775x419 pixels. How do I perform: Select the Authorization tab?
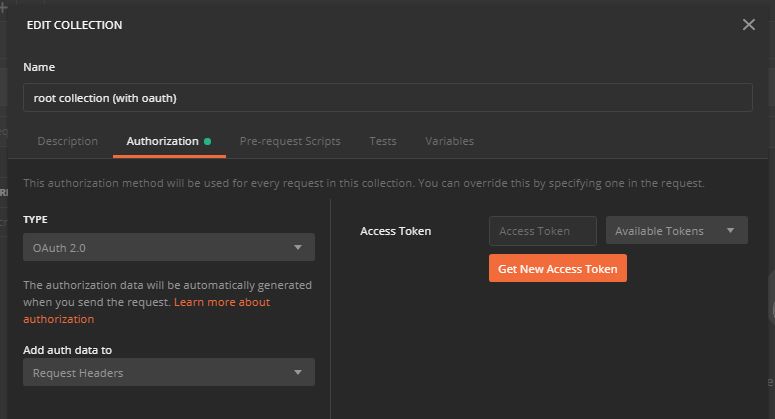(x=162, y=141)
